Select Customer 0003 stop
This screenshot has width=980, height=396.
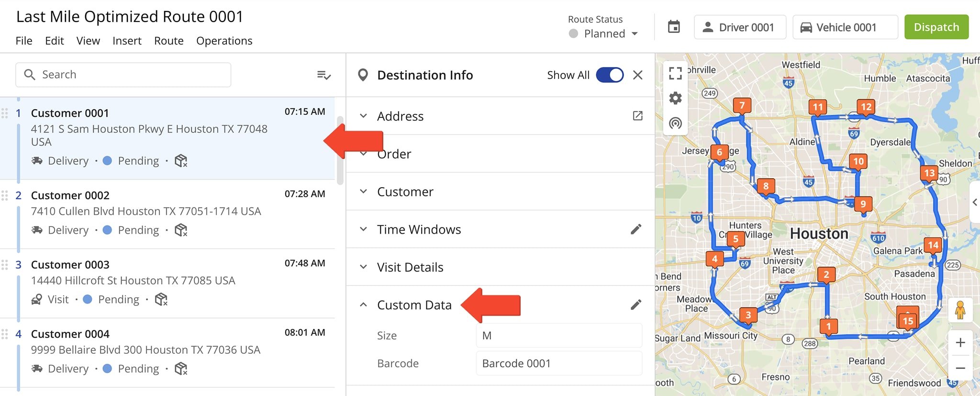pos(167,283)
